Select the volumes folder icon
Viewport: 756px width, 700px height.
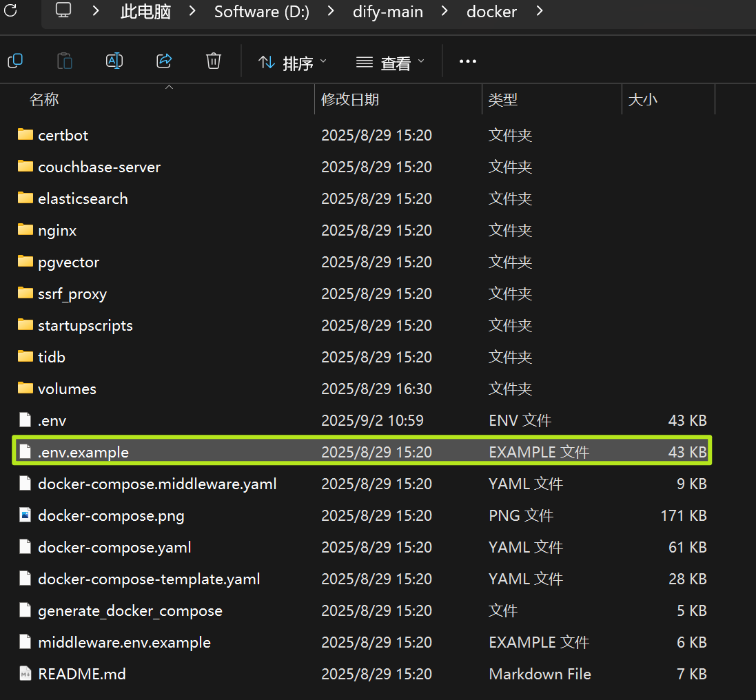pyautogui.click(x=25, y=388)
